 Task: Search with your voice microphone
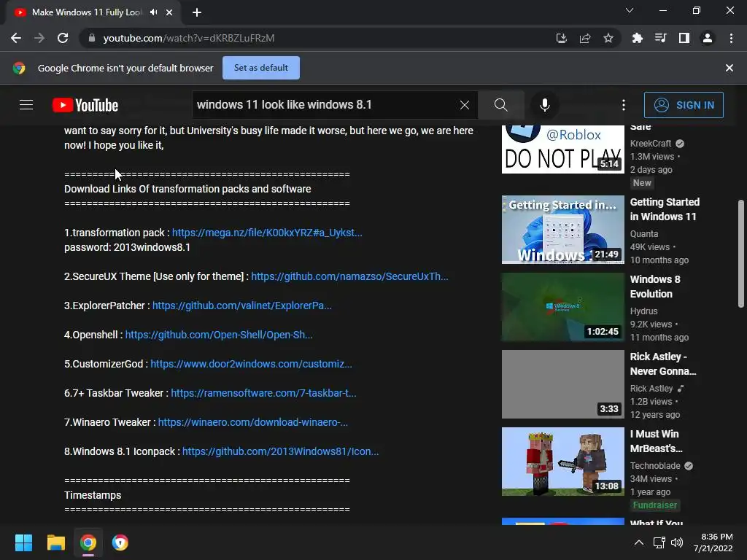[544, 105]
